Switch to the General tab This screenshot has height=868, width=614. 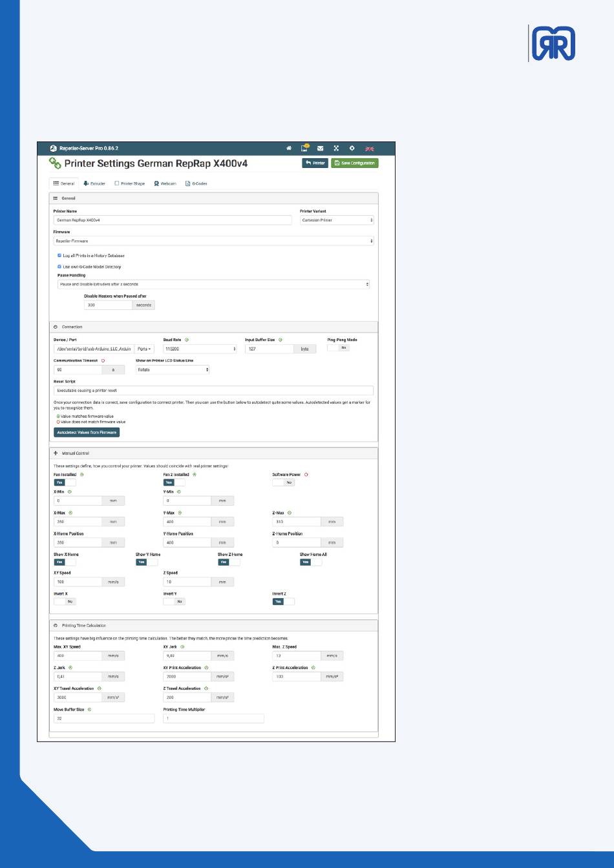coord(64,183)
